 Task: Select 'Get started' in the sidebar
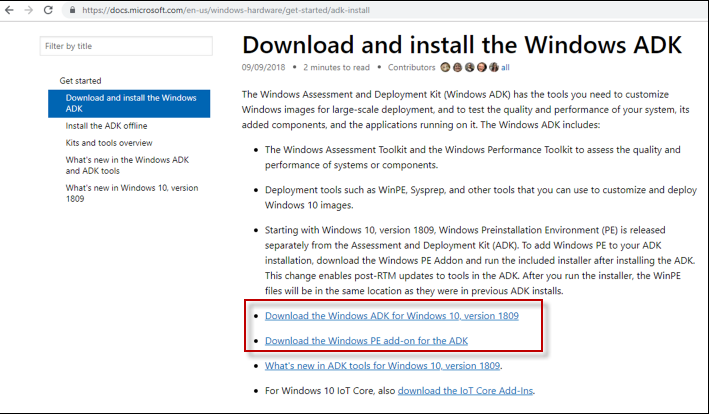coord(80,80)
